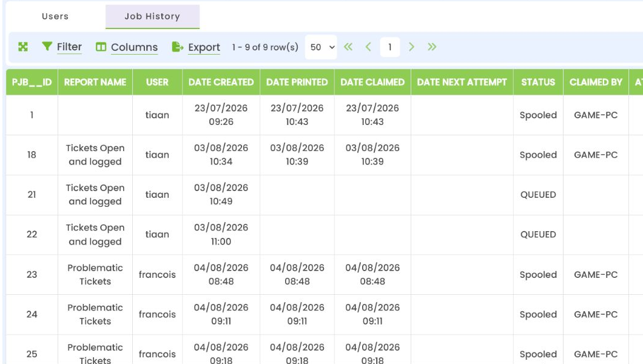Click 'Tickets Open and logged' in row 18
The width and height of the screenshot is (643, 364).
coord(95,155)
